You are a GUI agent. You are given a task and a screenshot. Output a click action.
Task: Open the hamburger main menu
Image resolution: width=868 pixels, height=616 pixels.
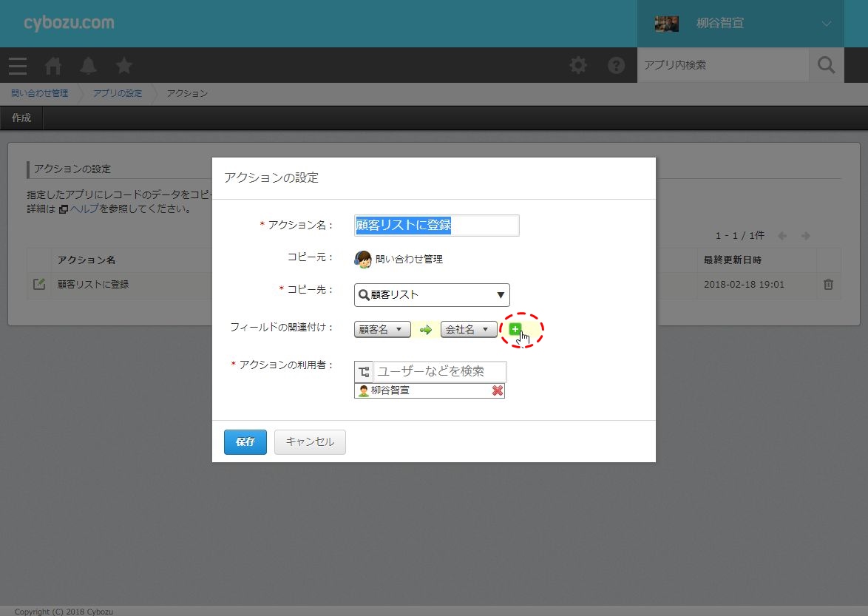18,66
